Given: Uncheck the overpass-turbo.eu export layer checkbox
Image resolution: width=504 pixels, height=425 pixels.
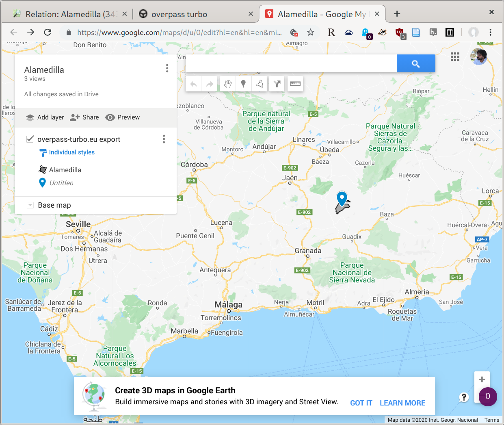Looking at the screenshot, I should pyautogui.click(x=30, y=139).
